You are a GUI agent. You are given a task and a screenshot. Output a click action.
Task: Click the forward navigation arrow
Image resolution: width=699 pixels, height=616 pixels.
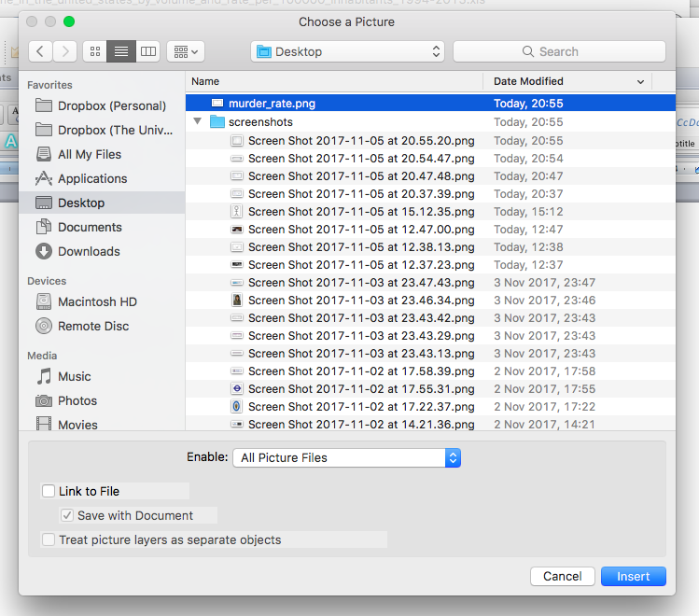coord(64,51)
